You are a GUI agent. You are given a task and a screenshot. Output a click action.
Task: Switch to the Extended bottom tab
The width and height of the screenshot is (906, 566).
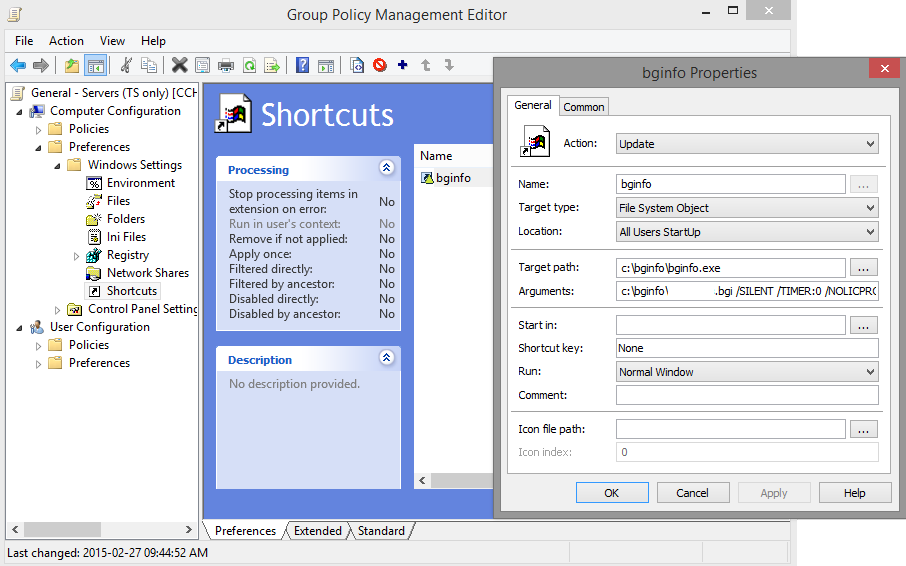click(x=317, y=531)
